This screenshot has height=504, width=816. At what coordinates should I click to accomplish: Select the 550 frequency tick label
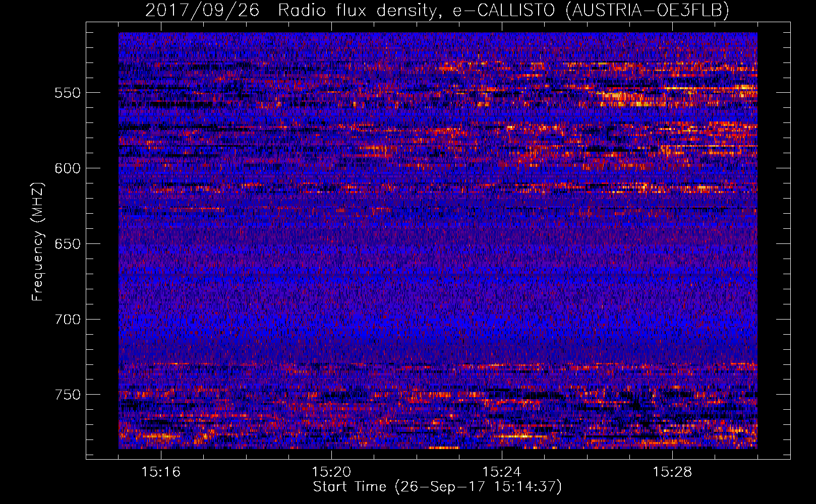[68, 93]
